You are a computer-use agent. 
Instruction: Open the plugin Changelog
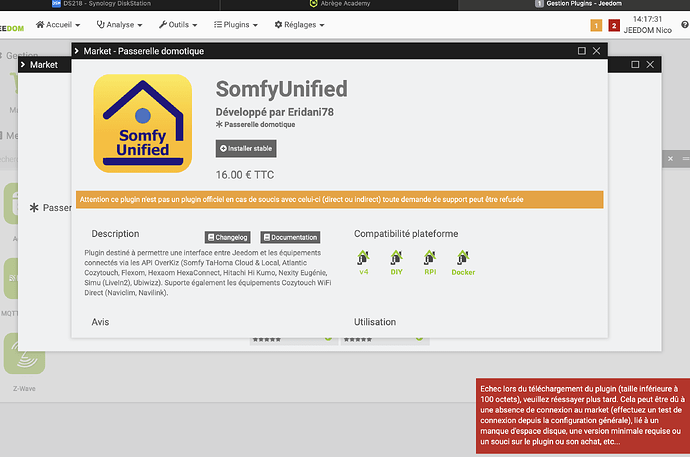tap(228, 237)
